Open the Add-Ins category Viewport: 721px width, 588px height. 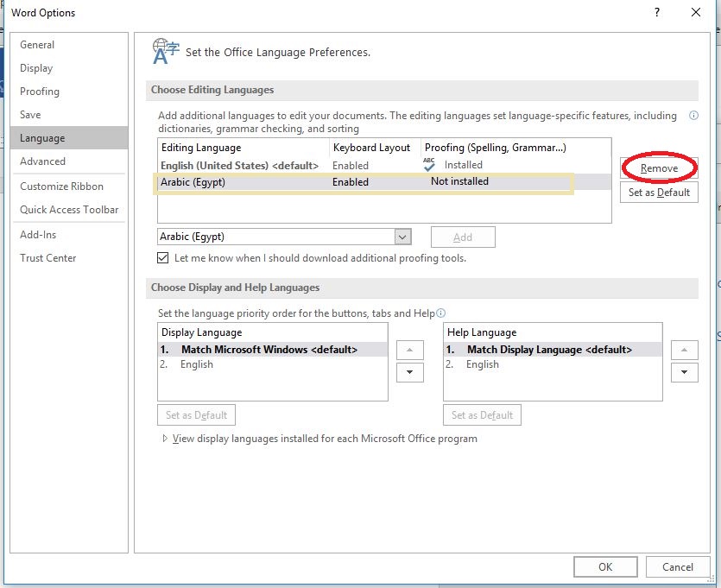click(69, 235)
